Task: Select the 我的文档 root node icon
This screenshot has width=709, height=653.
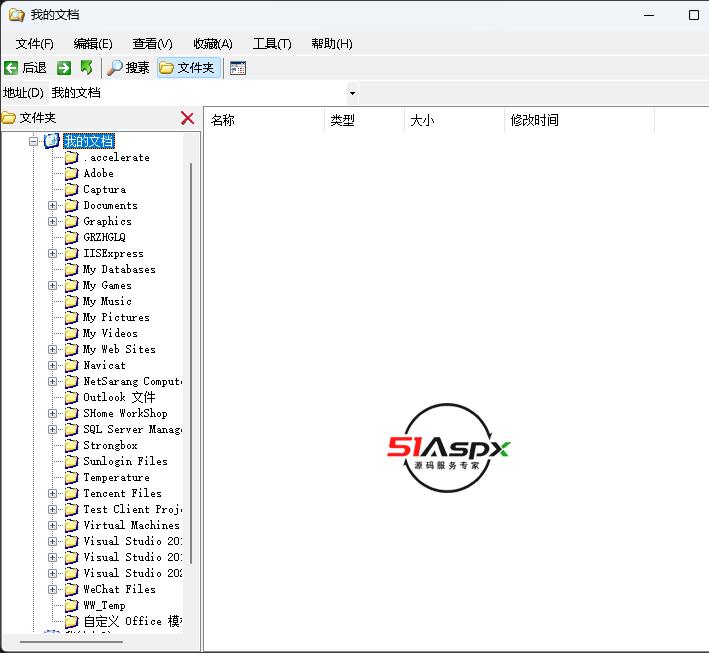Action: [52, 141]
